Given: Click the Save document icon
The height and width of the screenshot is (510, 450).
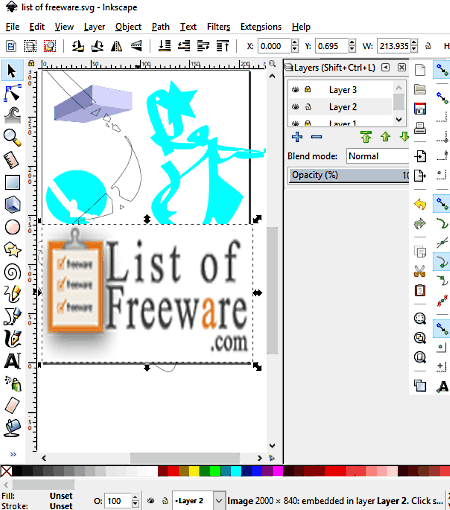Looking at the screenshot, I should click(x=420, y=109).
